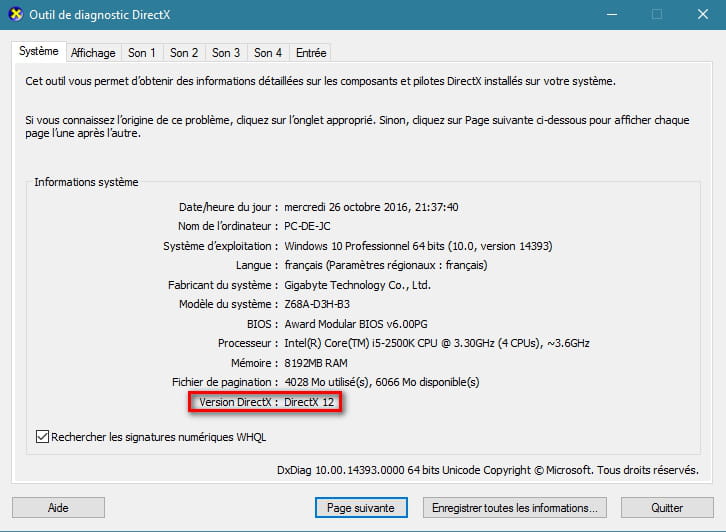Click the Page suivante button
Viewport: 726px width, 532px height.
coord(361,507)
